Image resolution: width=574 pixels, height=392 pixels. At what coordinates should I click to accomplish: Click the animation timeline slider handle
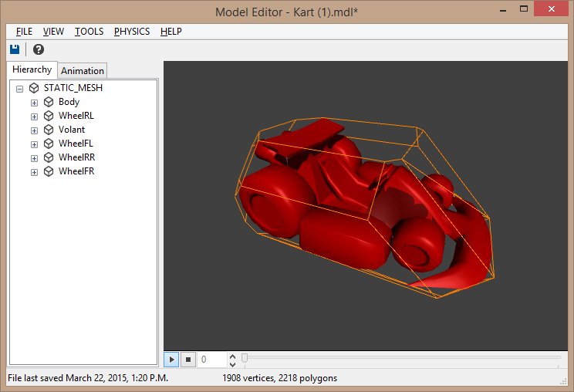245,357
